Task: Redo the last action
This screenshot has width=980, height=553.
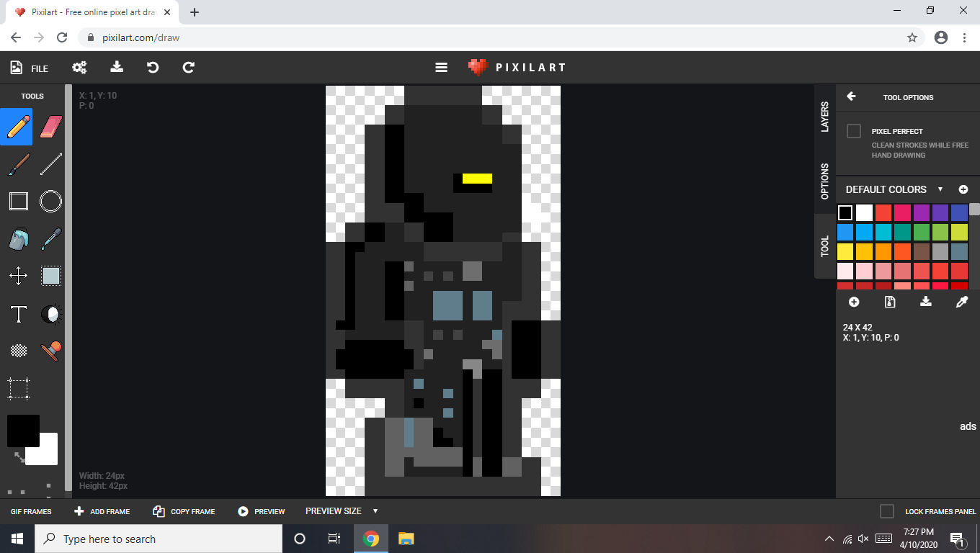Action: point(189,67)
